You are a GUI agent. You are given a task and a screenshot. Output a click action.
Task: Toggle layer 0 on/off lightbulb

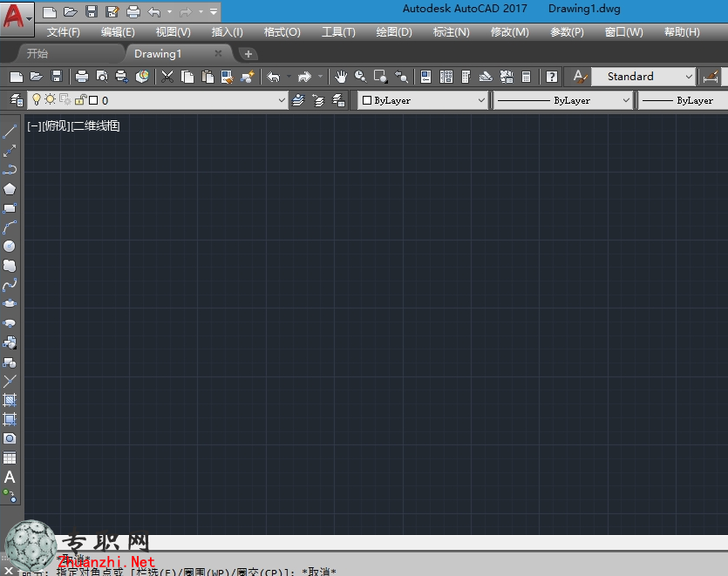pos(37,100)
